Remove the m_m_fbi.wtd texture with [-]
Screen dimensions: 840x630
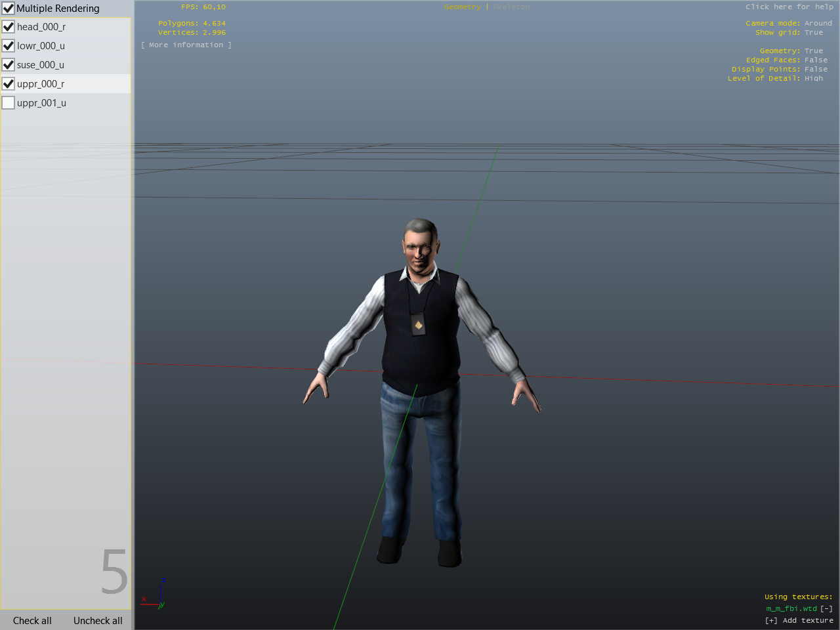[826, 609]
